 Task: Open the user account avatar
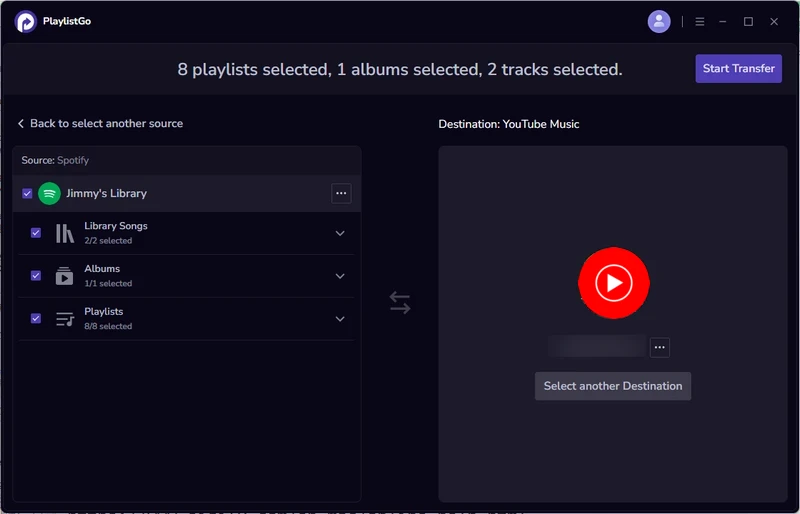pyautogui.click(x=659, y=21)
